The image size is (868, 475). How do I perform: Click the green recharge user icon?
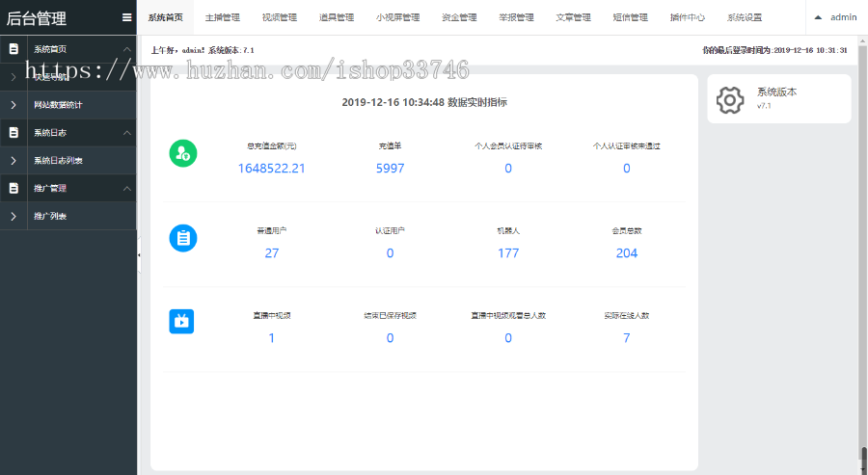pyautogui.click(x=183, y=154)
